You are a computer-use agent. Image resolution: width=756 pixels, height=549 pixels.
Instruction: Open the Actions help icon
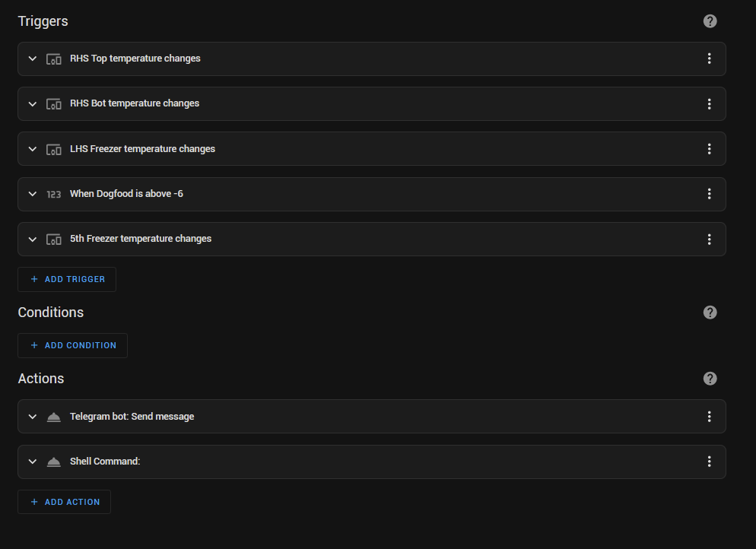[710, 379]
